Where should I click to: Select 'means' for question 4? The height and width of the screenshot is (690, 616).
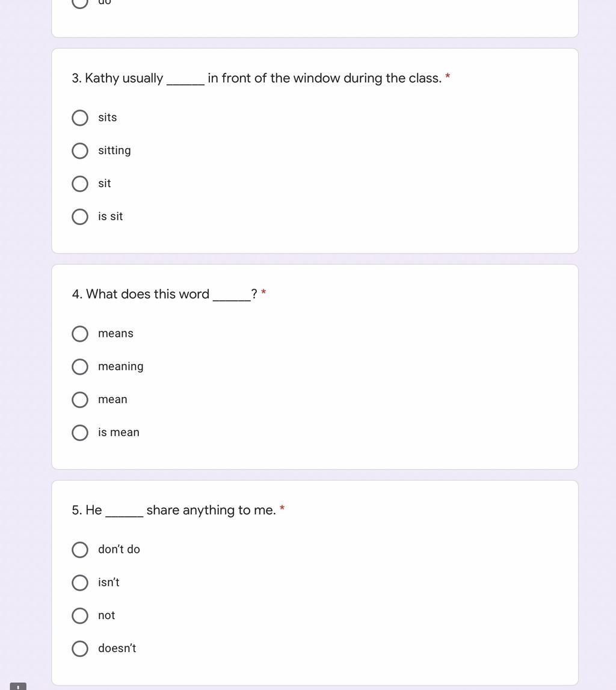pos(79,333)
